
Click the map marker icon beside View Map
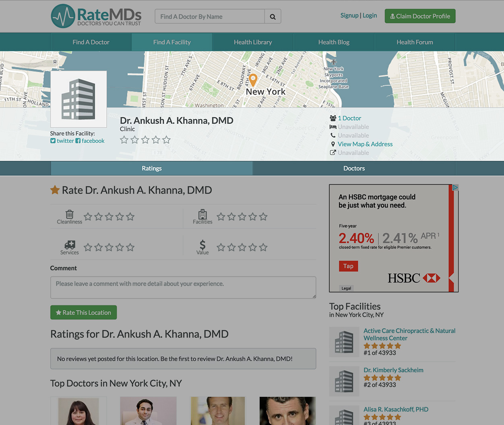(x=333, y=144)
